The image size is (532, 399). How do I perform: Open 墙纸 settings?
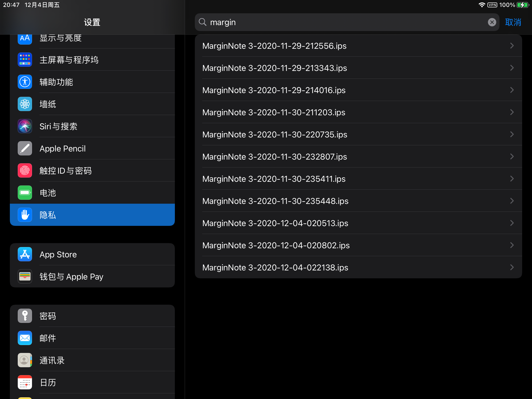point(92,104)
